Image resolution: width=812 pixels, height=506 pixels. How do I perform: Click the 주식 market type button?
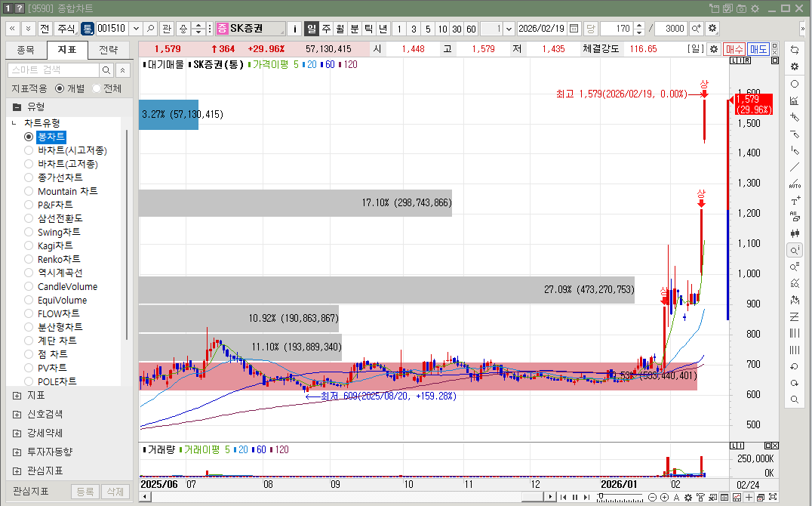click(x=66, y=29)
